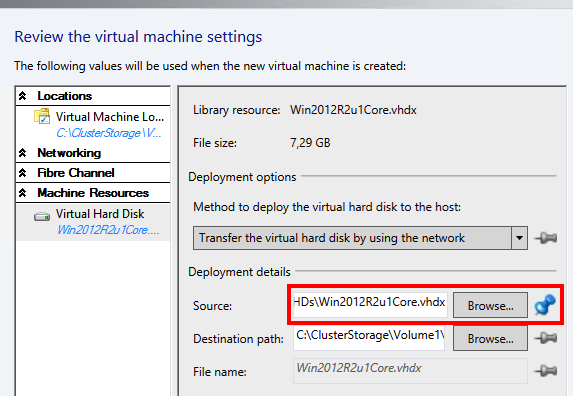Click the Locations section header

93,96
